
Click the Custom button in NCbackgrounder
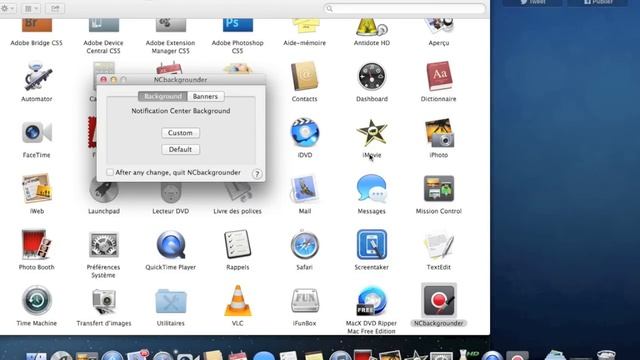pos(180,133)
